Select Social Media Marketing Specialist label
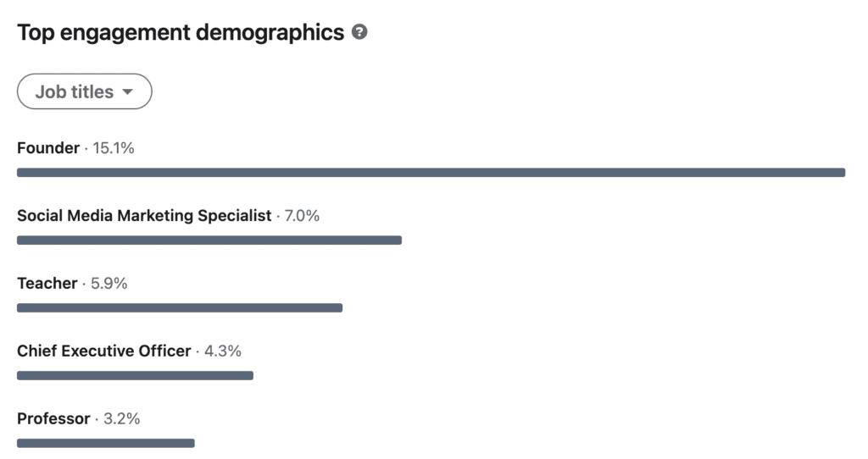The height and width of the screenshot is (459, 868). [x=144, y=216]
